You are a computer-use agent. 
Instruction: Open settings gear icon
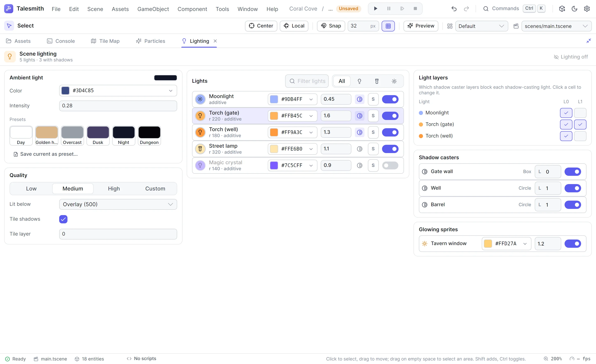[587, 9]
